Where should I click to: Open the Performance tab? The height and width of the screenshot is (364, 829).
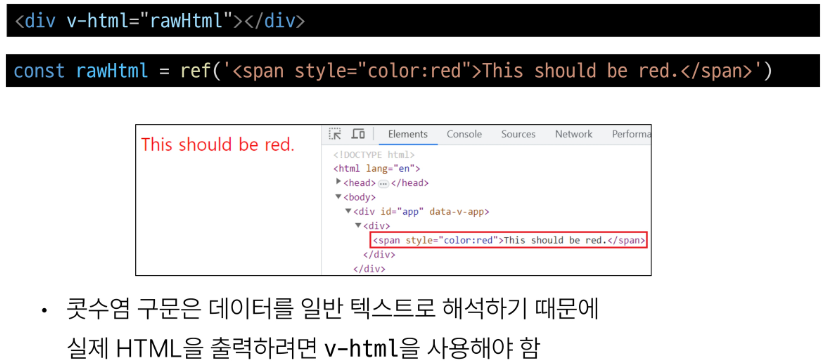point(631,134)
